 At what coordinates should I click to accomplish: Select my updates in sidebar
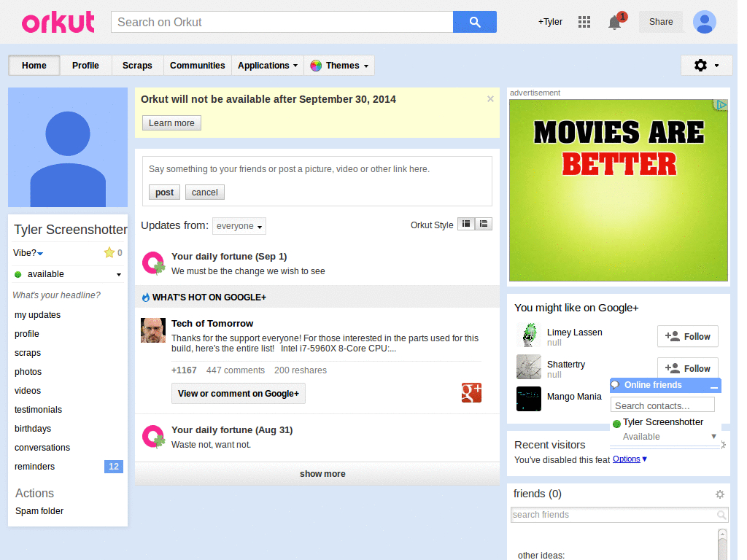(x=38, y=315)
